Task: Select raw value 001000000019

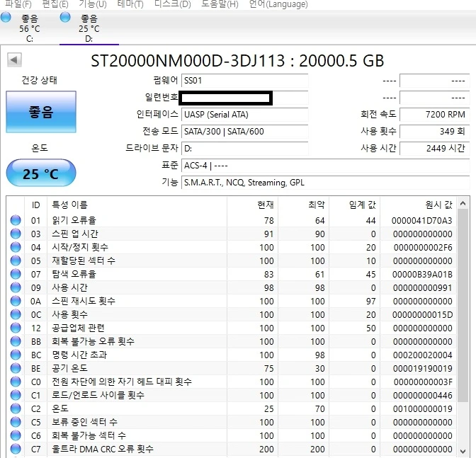Action: coord(423,409)
